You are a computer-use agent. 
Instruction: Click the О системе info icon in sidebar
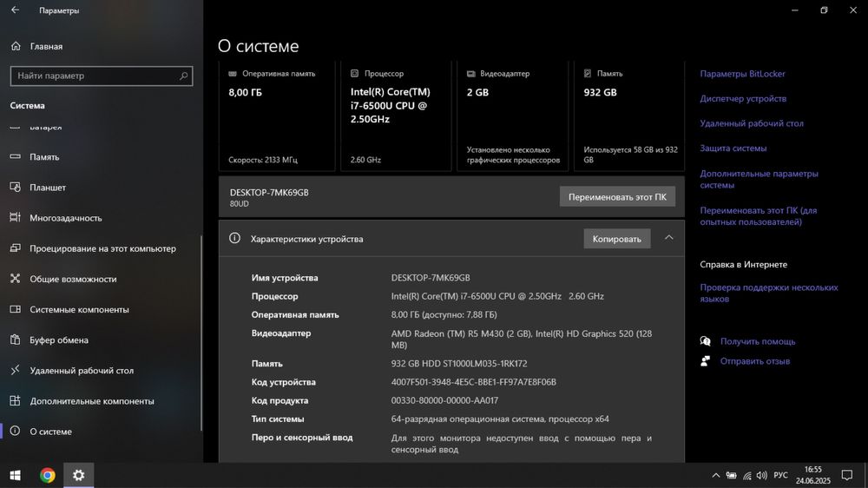tap(15, 431)
